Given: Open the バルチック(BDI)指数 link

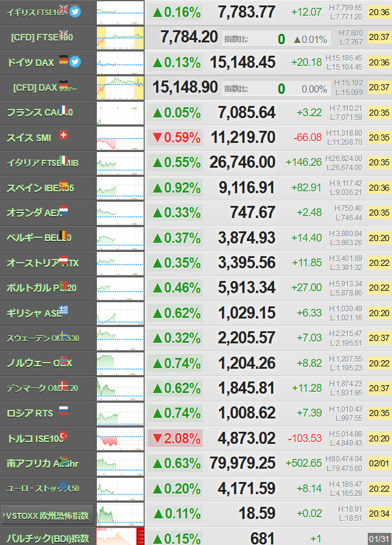Looking at the screenshot, I should point(48,538).
